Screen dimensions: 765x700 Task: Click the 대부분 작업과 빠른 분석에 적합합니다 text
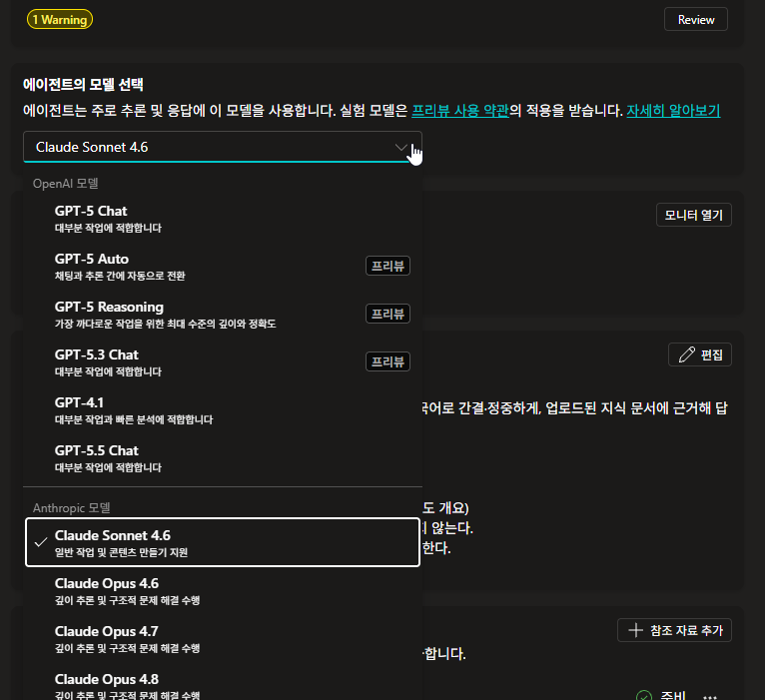pos(134,419)
